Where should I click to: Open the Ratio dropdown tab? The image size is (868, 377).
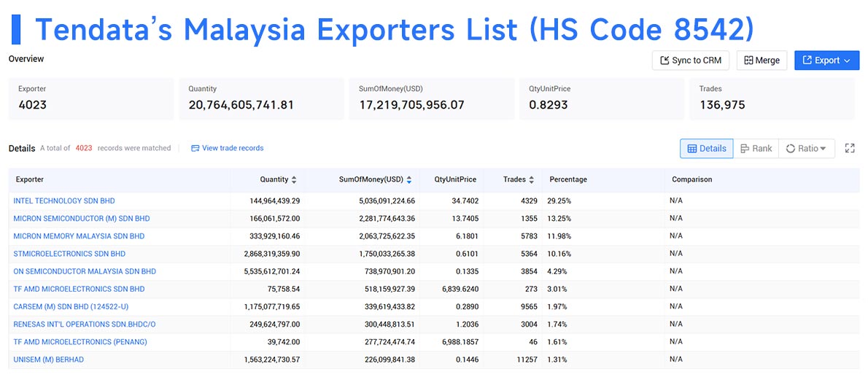coord(806,148)
